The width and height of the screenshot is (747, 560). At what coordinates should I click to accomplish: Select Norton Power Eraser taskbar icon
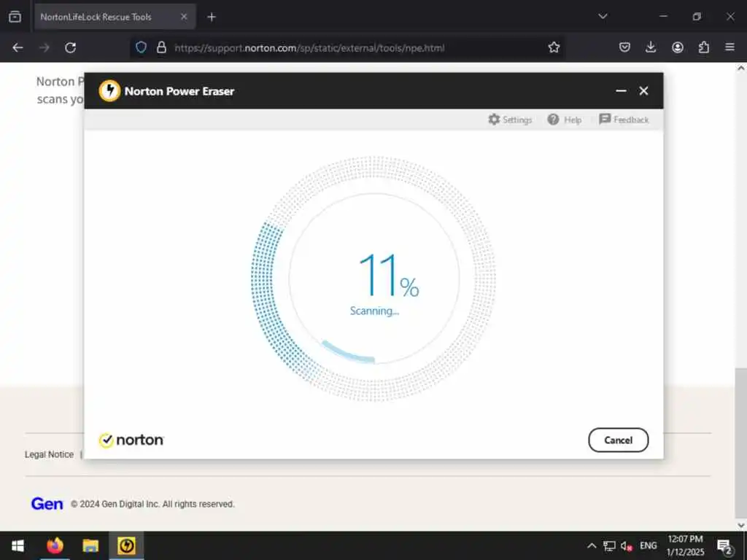coord(126,545)
